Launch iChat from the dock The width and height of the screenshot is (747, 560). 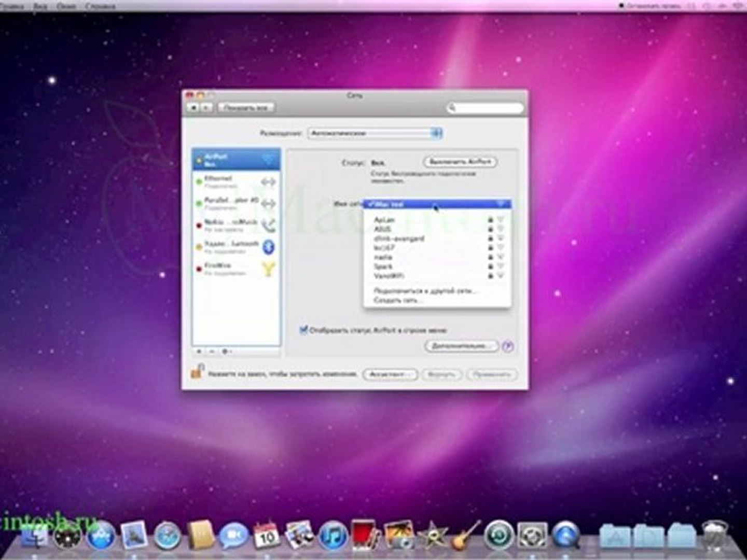click(x=234, y=536)
